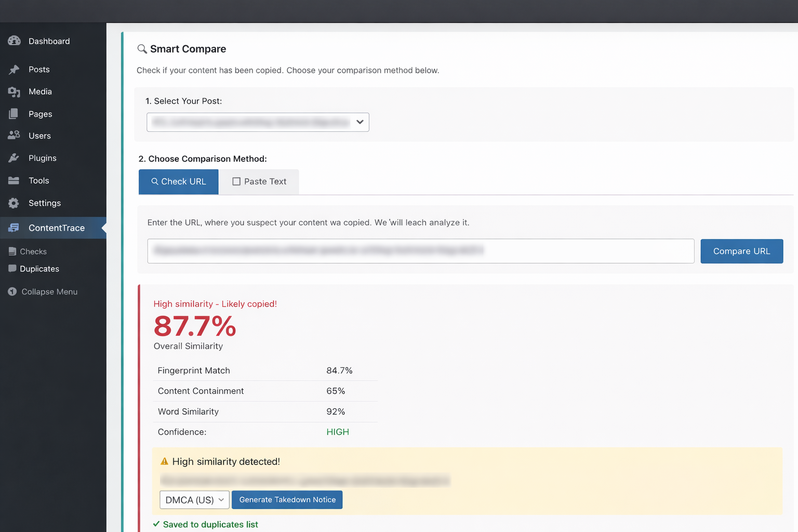The width and height of the screenshot is (798, 532).
Task: Open the Media library icon
Action: (14, 91)
